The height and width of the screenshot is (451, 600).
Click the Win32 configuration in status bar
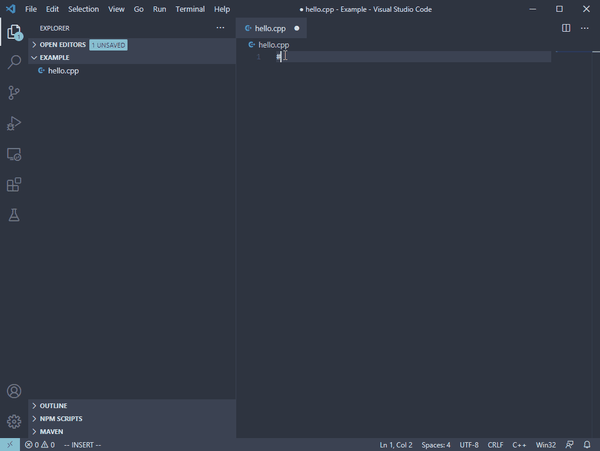click(x=546, y=445)
